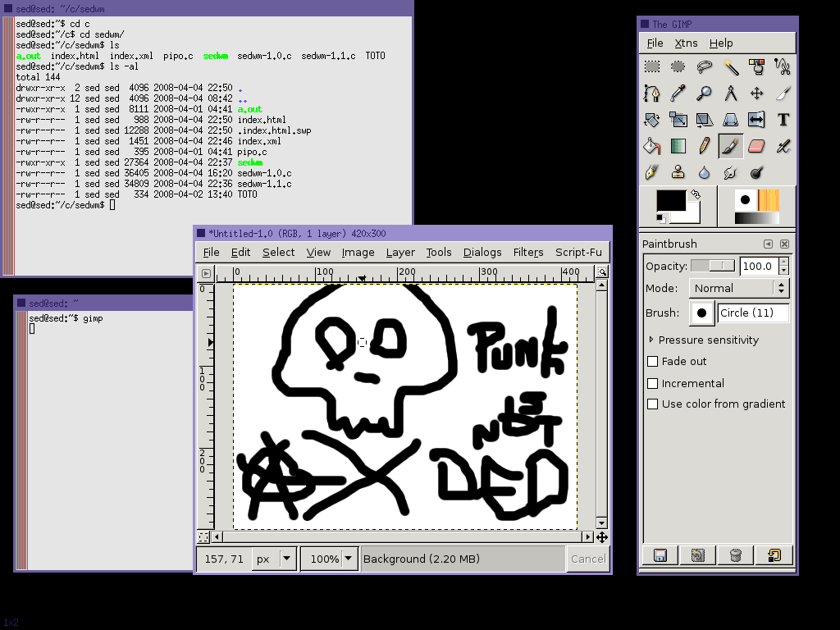840x630 pixels.
Task: Open the Filters menu
Action: pyautogui.click(x=527, y=253)
